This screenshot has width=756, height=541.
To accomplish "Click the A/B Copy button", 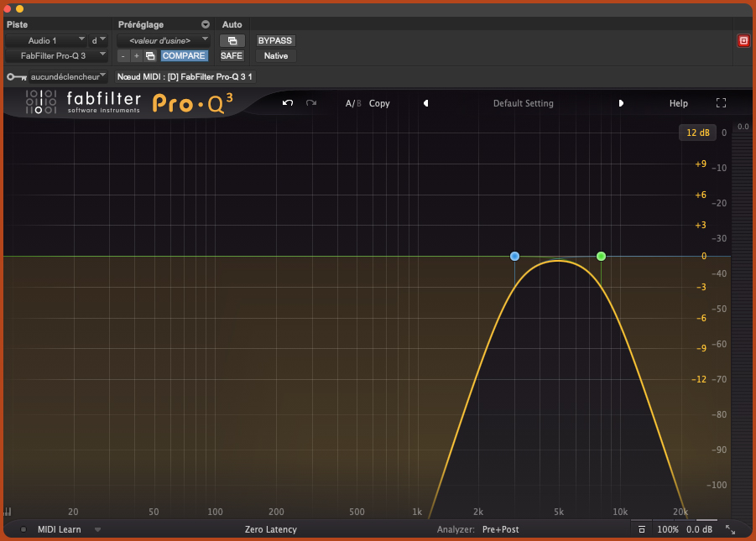I will point(379,103).
